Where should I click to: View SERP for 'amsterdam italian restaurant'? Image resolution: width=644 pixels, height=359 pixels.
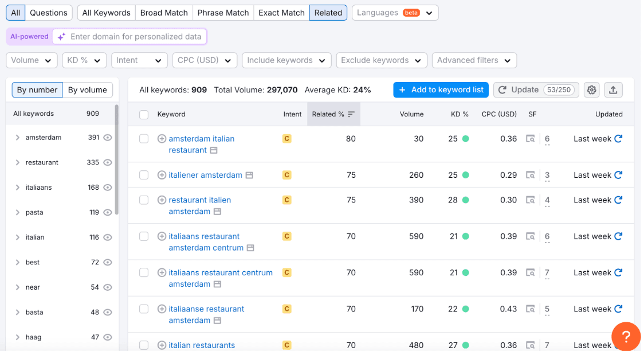(530, 139)
